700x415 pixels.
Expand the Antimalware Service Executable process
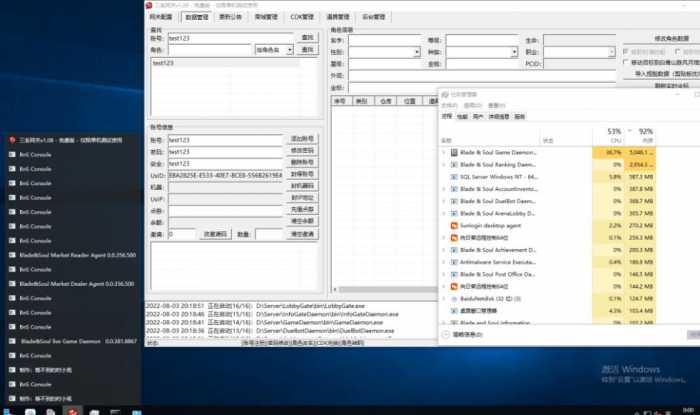(x=444, y=262)
